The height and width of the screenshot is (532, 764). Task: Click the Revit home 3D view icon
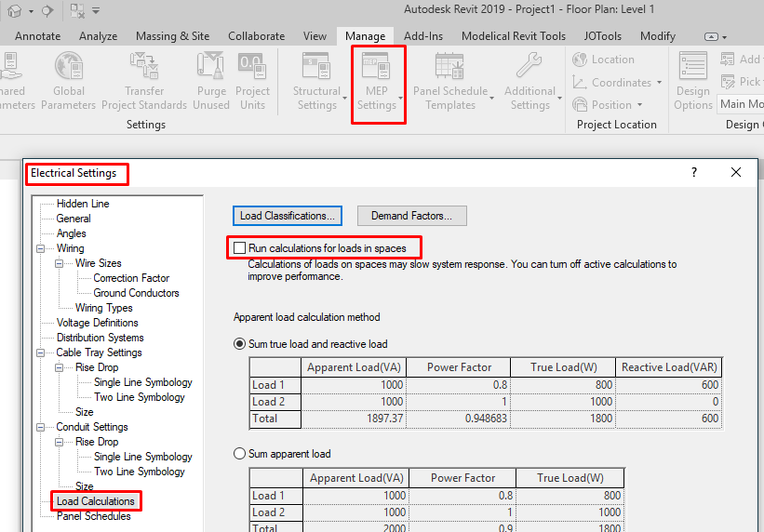click(x=15, y=10)
